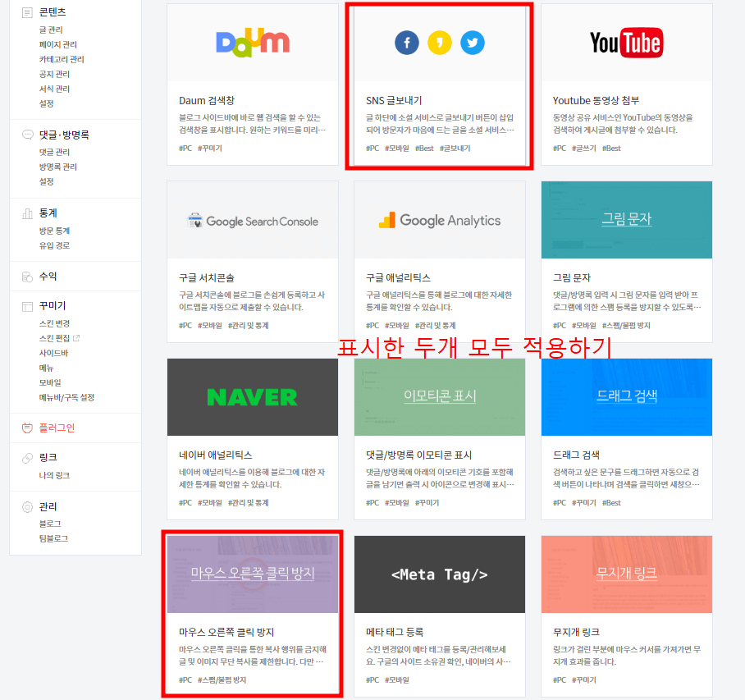This screenshot has width=745, height=700.
Task: Open 나의 링크 menu item
Action: pos(54,475)
